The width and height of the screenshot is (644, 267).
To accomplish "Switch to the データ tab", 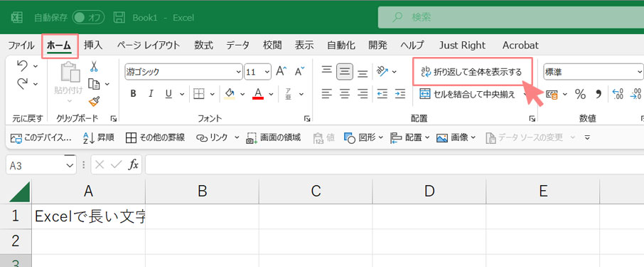I will point(238,46).
